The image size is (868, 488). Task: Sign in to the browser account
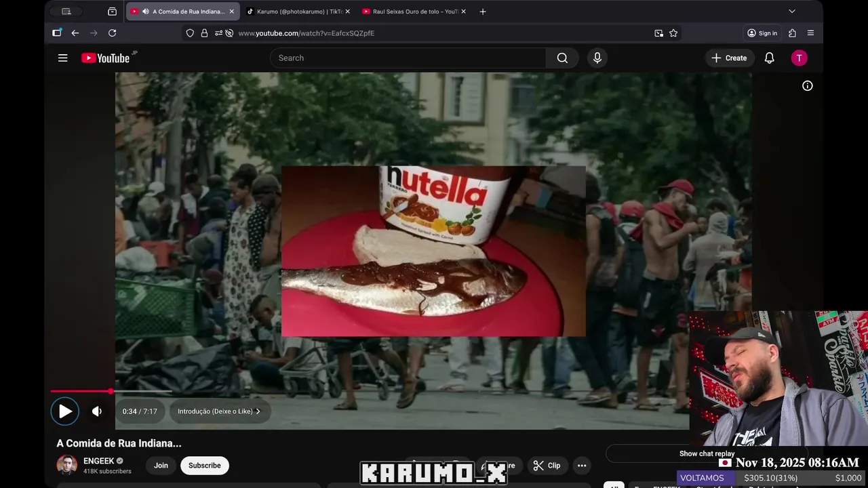(762, 33)
